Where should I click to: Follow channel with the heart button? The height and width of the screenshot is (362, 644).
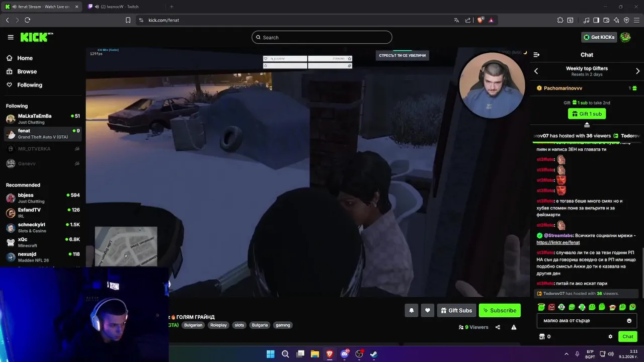pos(428,311)
